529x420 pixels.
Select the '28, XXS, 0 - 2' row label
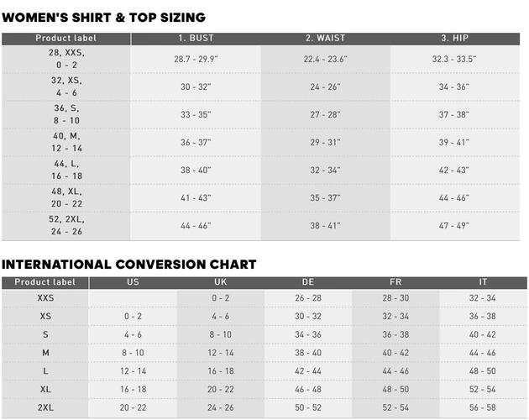coord(66,59)
